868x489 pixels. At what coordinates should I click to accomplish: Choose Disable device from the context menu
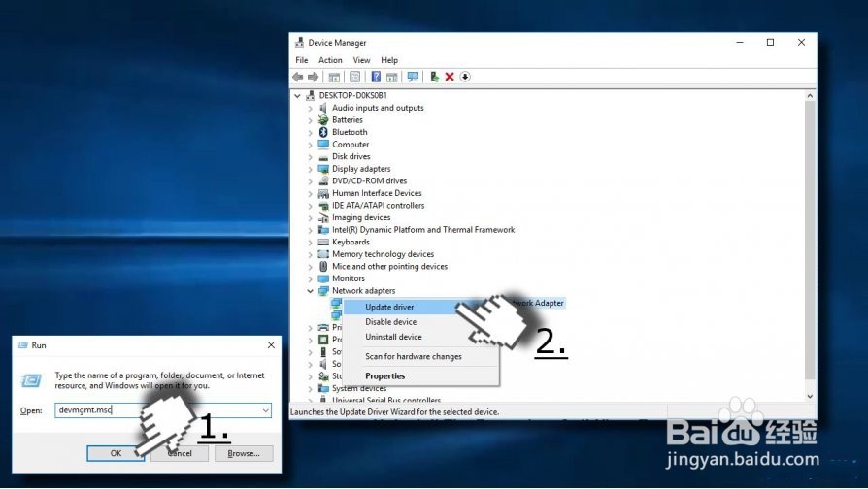pos(420,322)
